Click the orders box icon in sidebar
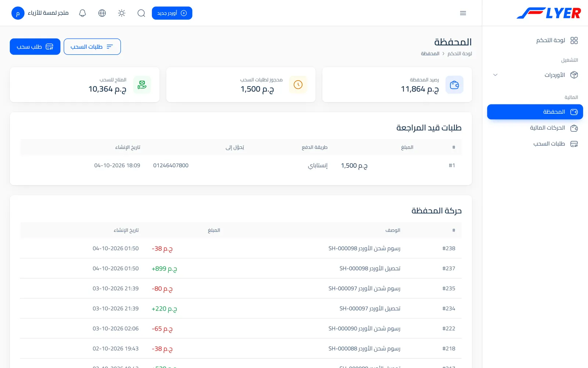This screenshot has height=368, width=588. point(574,75)
